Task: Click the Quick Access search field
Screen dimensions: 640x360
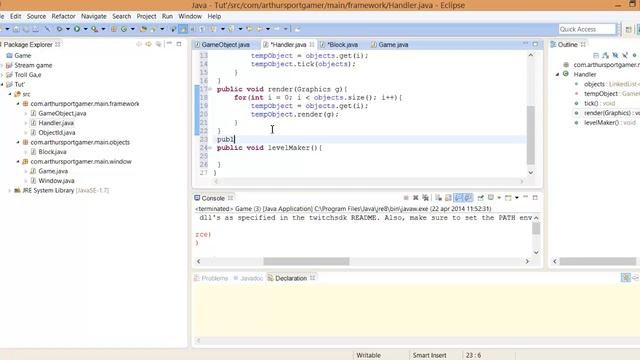Action: click(x=587, y=29)
